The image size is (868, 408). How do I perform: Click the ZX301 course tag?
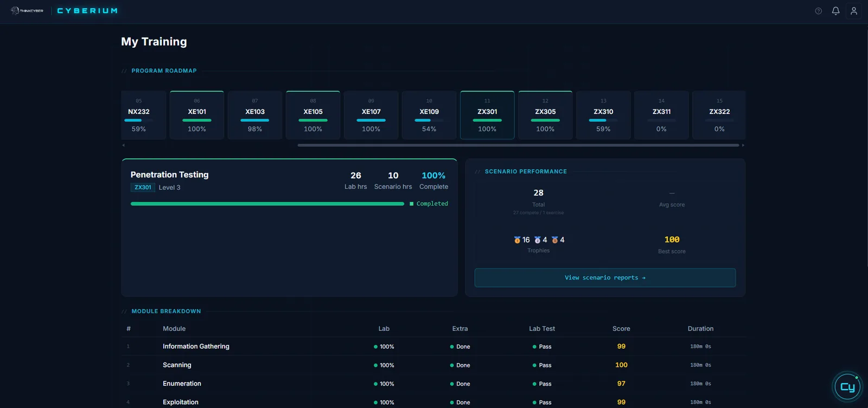click(x=143, y=187)
